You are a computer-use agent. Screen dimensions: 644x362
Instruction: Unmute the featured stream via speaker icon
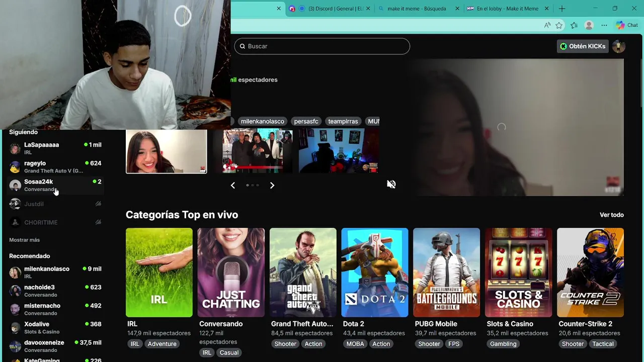click(391, 185)
